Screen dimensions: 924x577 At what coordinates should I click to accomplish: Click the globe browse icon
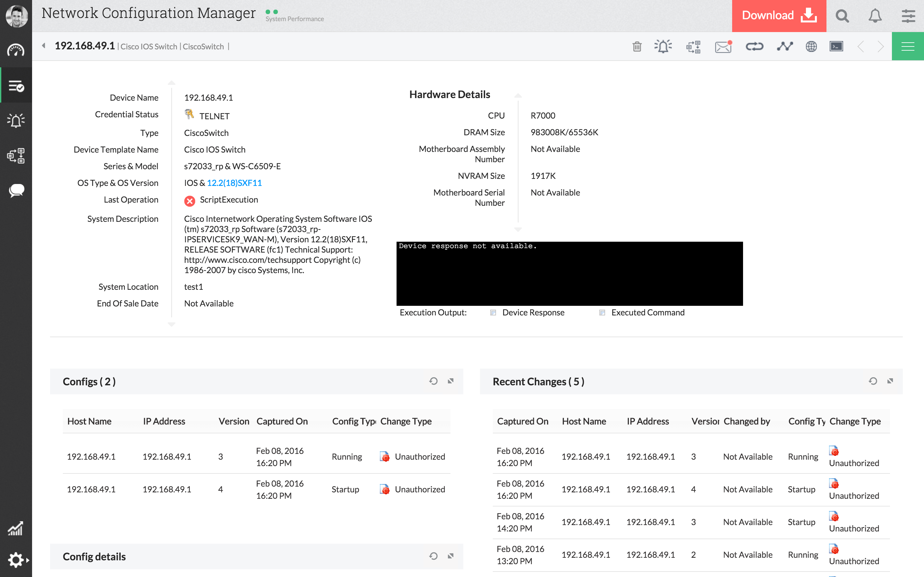(811, 46)
